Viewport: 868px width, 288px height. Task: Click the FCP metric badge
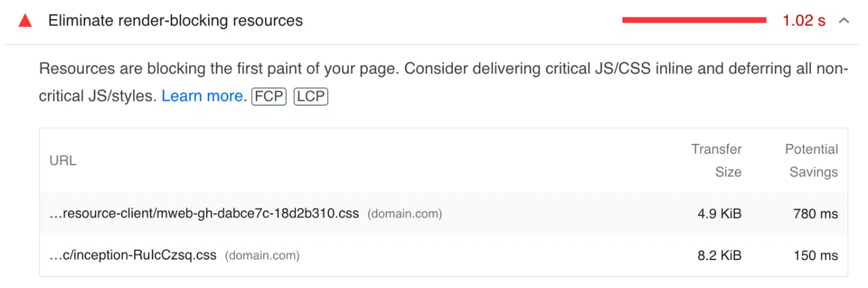pos(269,97)
